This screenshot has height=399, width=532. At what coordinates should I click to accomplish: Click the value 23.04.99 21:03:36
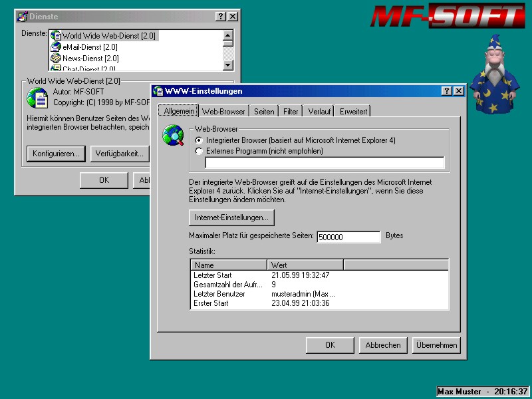pos(301,303)
